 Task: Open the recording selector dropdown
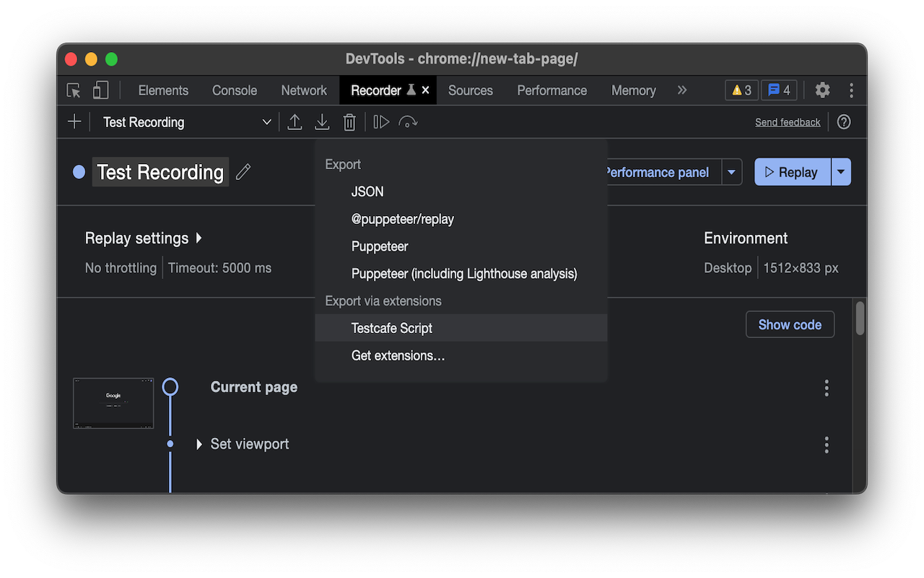pyautogui.click(x=266, y=121)
